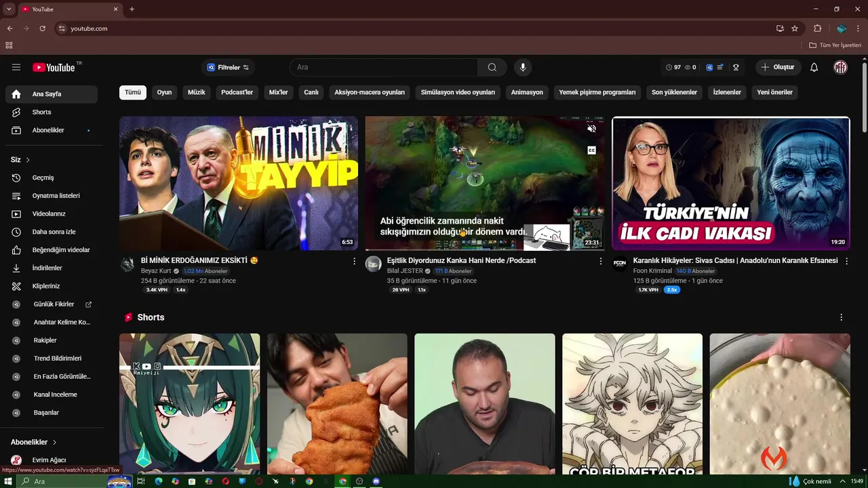The width and height of the screenshot is (868, 488).
Task: Open a new browser tab
Action: tap(132, 9)
